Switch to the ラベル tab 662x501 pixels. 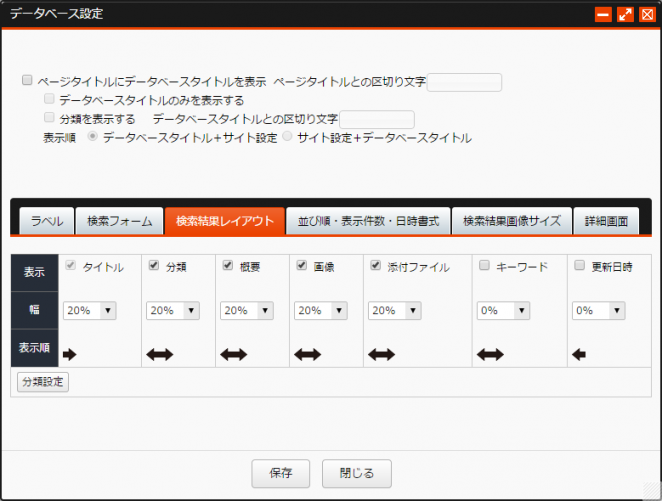(47, 221)
